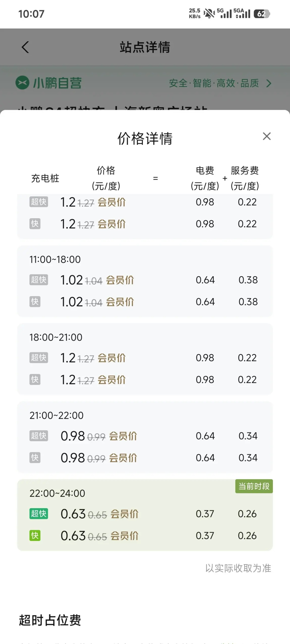
Task: Close the 价格详情 price details sheet
Action: [x=267, y=136]
